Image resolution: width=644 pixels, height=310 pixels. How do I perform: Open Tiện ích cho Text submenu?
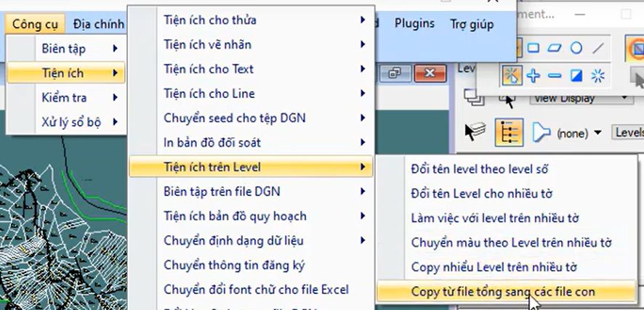pos(251,69)
